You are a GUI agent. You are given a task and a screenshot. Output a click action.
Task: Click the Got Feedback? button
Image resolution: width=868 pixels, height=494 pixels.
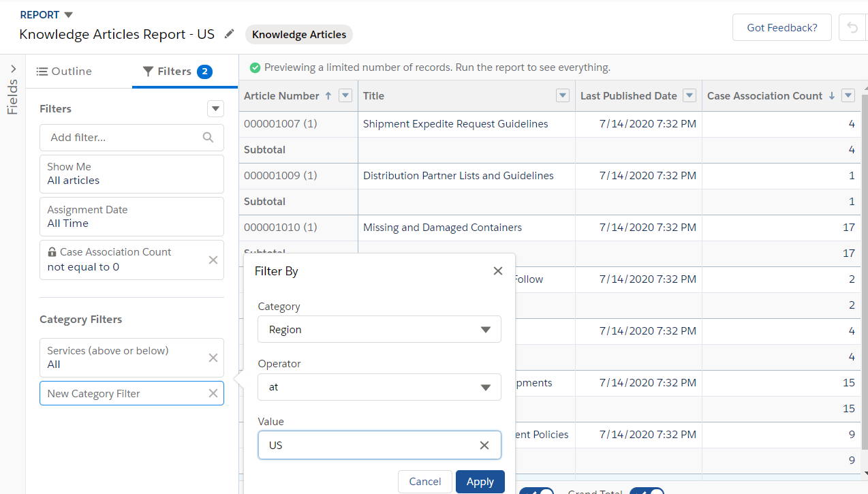coord(781,28)
